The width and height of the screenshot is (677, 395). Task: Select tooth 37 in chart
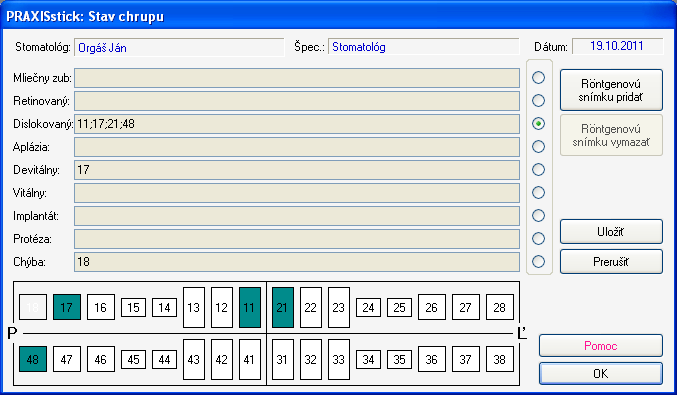pos(465,359)
